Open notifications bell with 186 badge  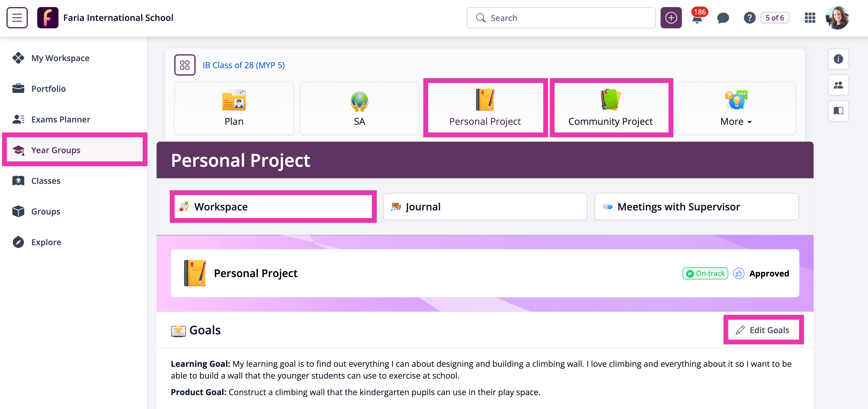pyautogui.click(x=697, y=17)
